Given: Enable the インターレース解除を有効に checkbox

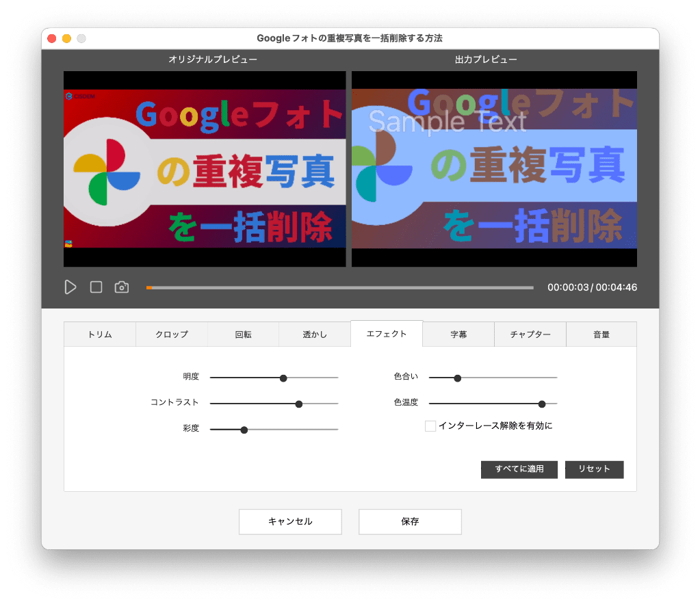Looking at the screenshot, I should 430,426.
